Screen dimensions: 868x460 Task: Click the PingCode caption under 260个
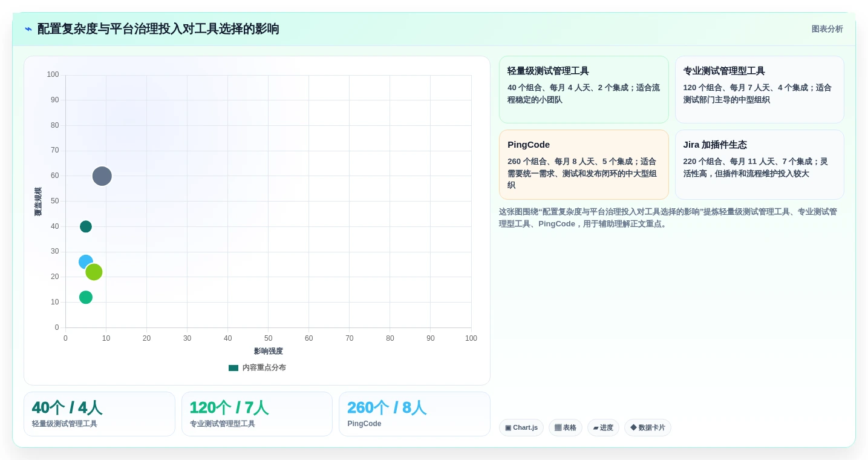click(x=364, y=424)
